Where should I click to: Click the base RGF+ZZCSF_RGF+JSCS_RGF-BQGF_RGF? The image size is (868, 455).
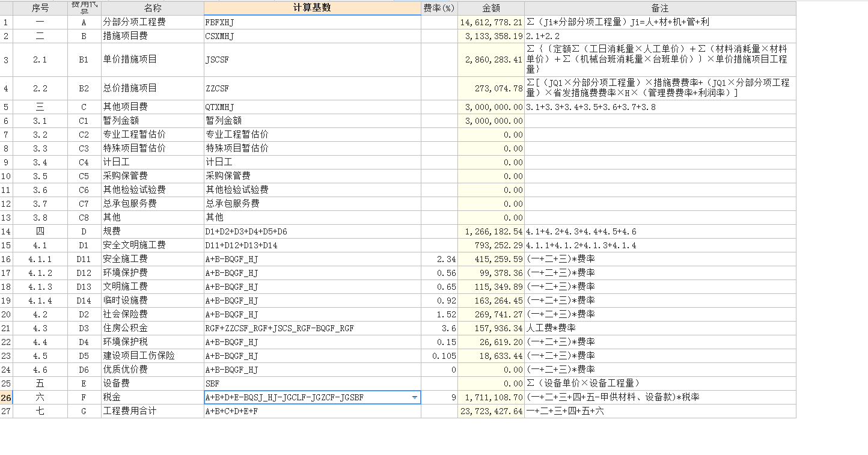click(x=313, y=328)
